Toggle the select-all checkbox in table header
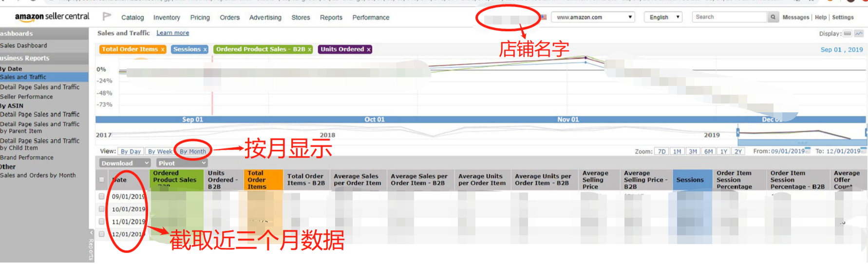868x264 pixels. 101,180
